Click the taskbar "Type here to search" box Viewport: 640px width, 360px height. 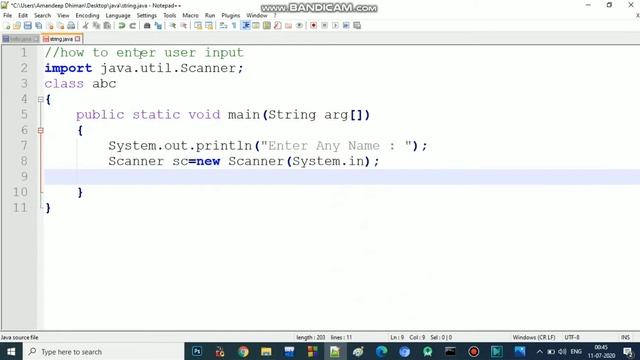(103, 352)
